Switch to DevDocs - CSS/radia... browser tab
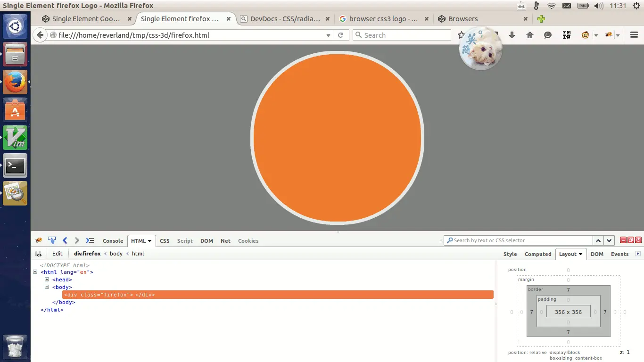The image size is (644, 362). 285,19
